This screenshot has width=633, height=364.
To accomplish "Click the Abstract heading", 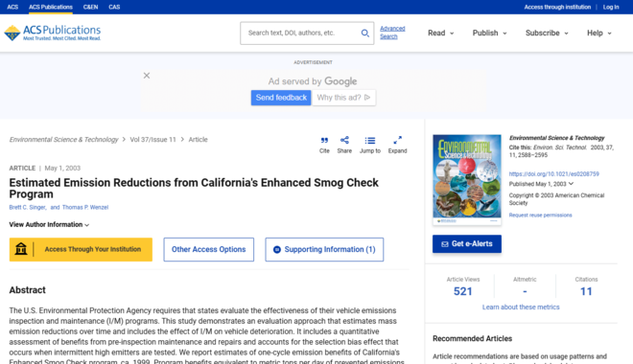I will point(28,290).
